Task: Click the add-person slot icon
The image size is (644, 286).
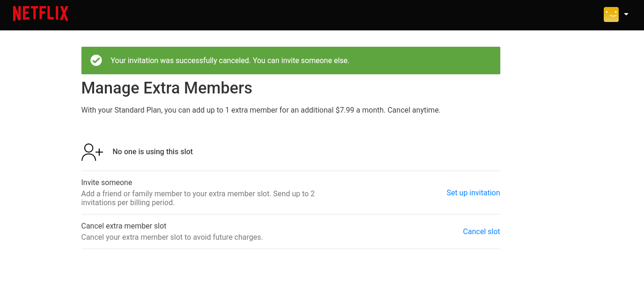Action: 92,152
